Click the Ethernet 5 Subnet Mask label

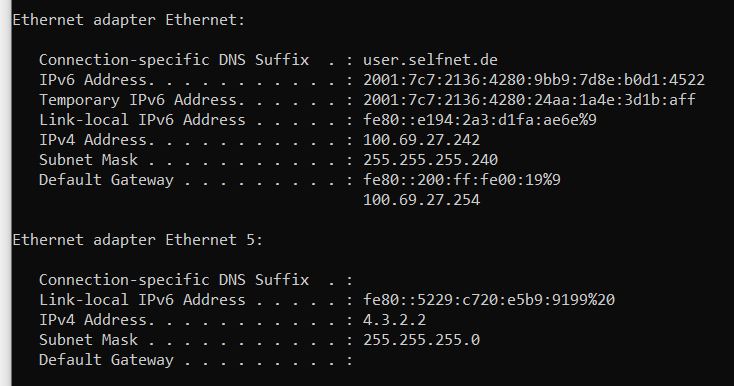(x=88, y=340)
